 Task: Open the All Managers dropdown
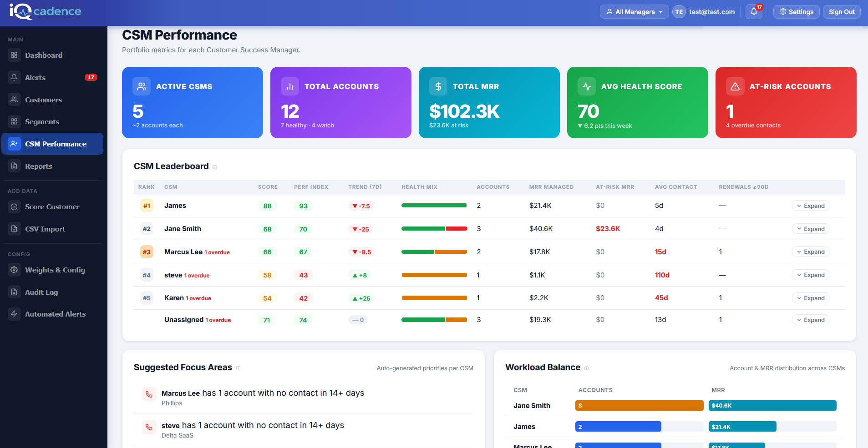point(634,12)
